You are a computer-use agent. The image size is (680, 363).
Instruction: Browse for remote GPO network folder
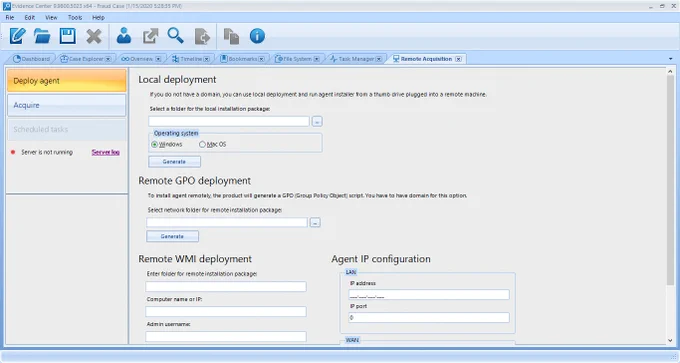point(315,222)
